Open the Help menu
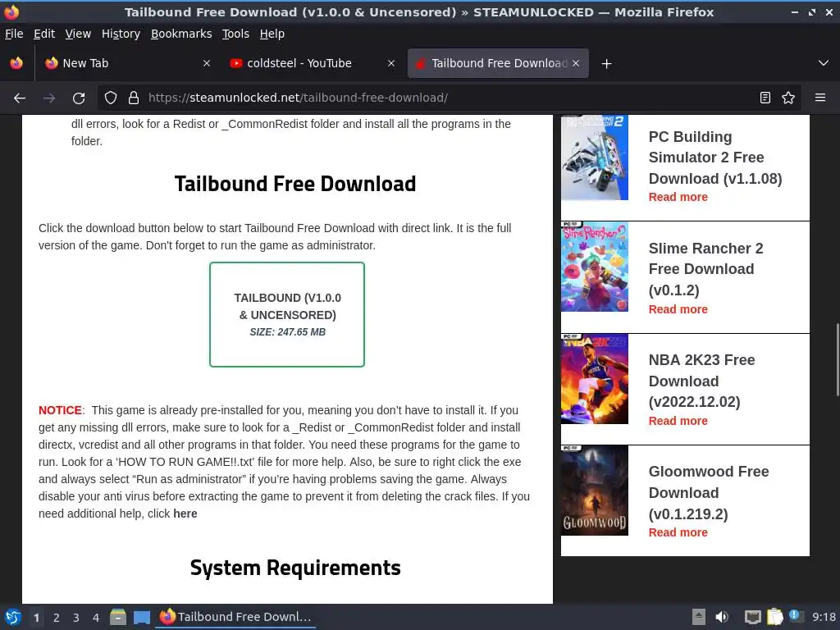The height and width of the screenshot is (630, 840). tap(272, 34)
